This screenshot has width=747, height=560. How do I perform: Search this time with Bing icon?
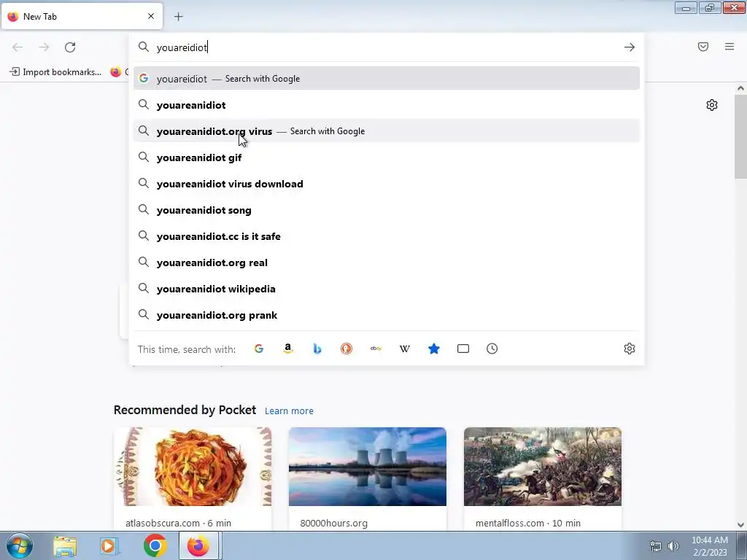tap(317, 349)
